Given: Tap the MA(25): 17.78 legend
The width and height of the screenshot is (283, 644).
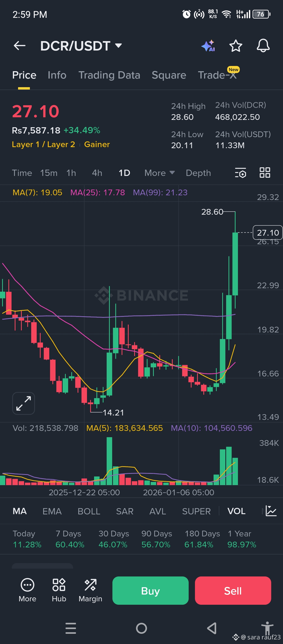Looking at the screenshot, I should 97,193.
